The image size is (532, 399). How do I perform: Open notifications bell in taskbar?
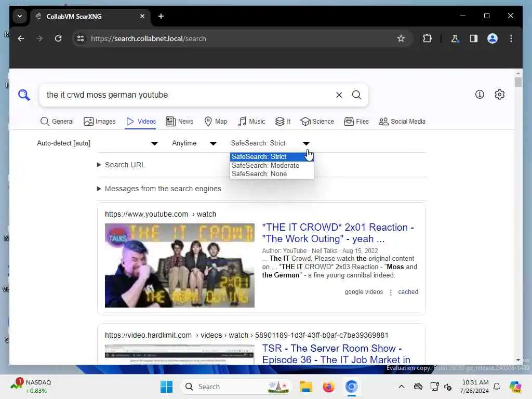coord(497,387)
